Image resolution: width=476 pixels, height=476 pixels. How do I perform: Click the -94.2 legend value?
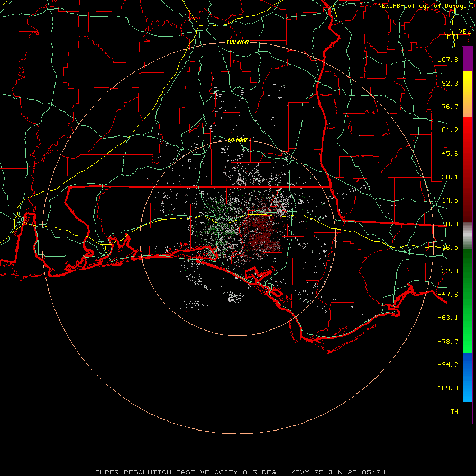(448, 364)
